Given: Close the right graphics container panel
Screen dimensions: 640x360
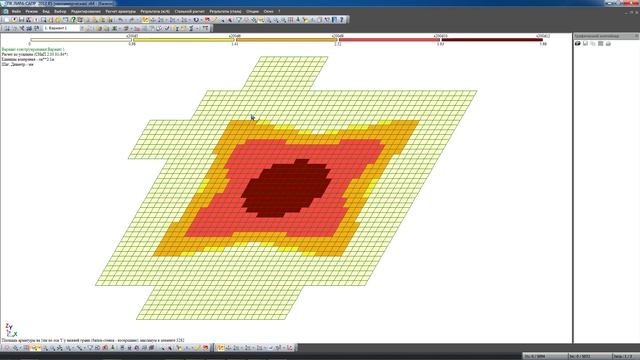Looking at the screenshot, I should click(x=636, y=36).
